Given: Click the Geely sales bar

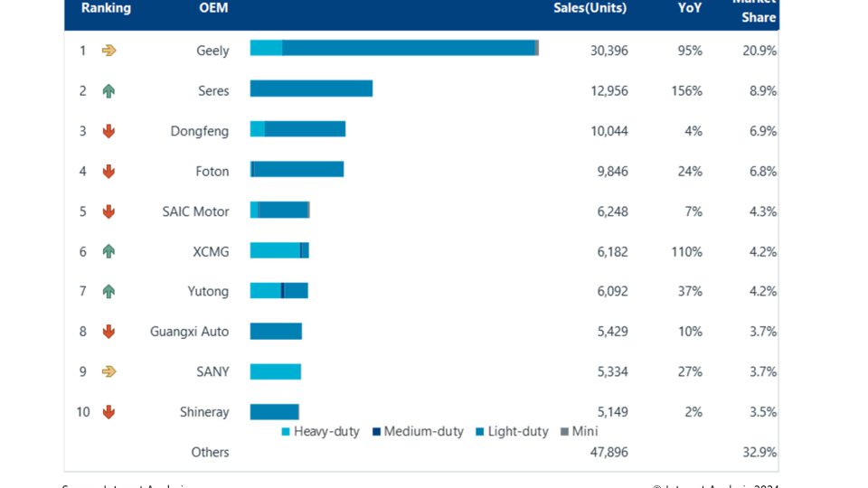Looking at the screenshot, I should pos(394,48).
